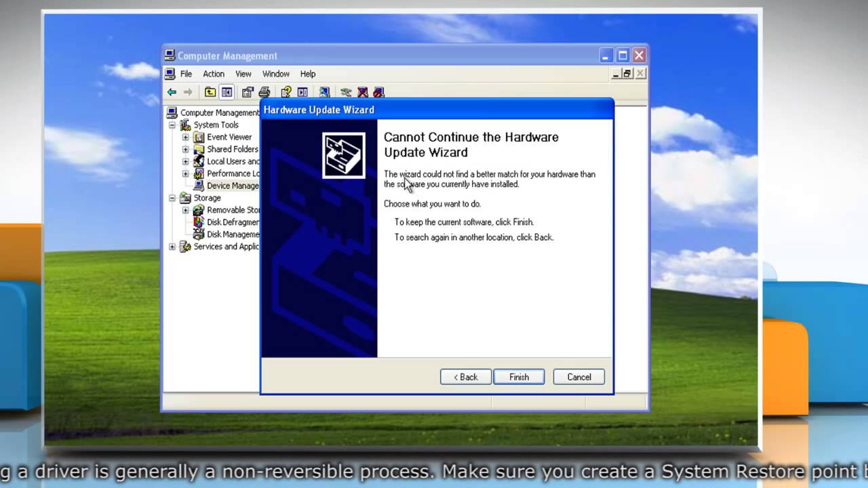The height and width of the screenshot is (488, 868).
Task: Click the red circle-slash toolbar icon
Action: pos(378,92)
